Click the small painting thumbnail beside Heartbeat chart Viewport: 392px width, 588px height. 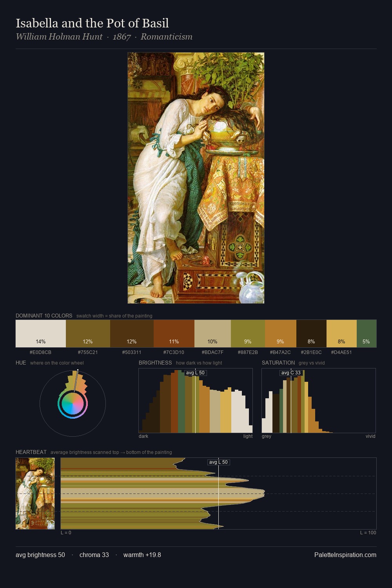[x=35, y=494]
